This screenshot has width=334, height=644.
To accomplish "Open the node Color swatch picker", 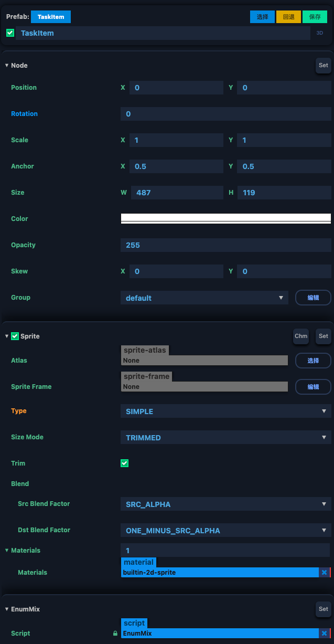I will [225, 218].
